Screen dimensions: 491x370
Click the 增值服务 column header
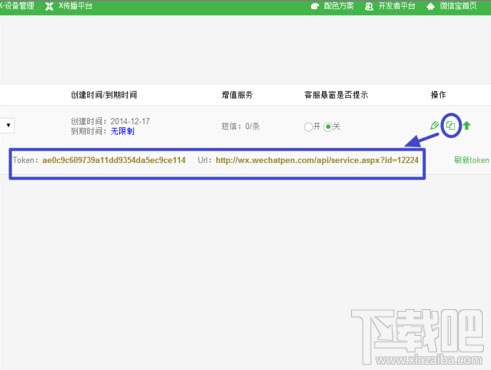click(237, 95)
